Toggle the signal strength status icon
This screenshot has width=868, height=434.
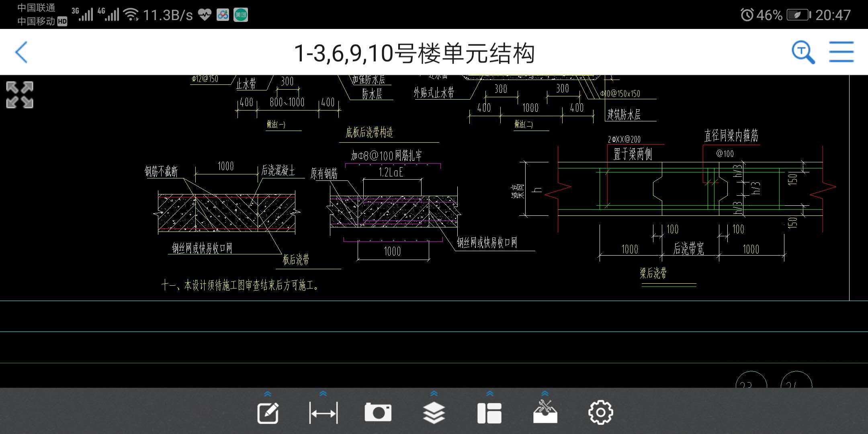click(x=86, y=10)
